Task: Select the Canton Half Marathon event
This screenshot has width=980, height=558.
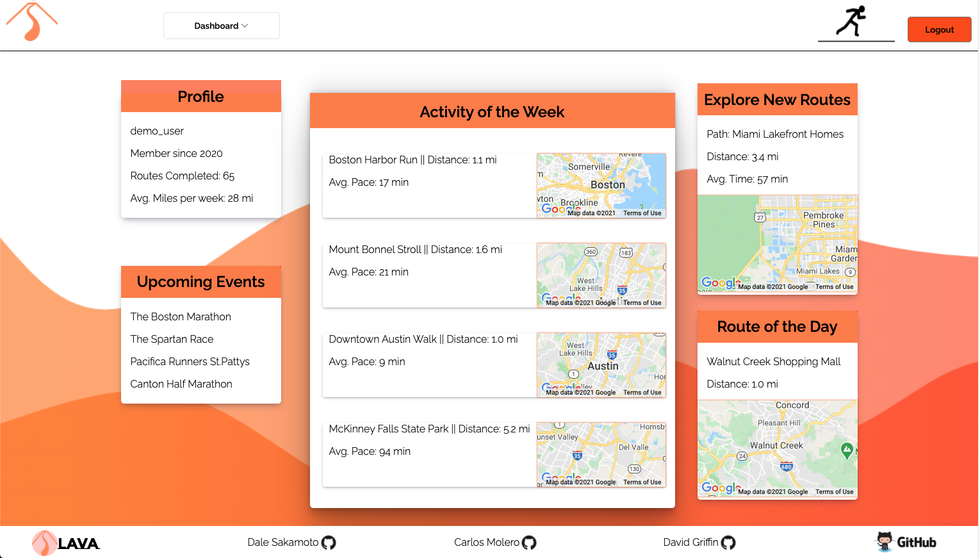Action: click(181, 384)
